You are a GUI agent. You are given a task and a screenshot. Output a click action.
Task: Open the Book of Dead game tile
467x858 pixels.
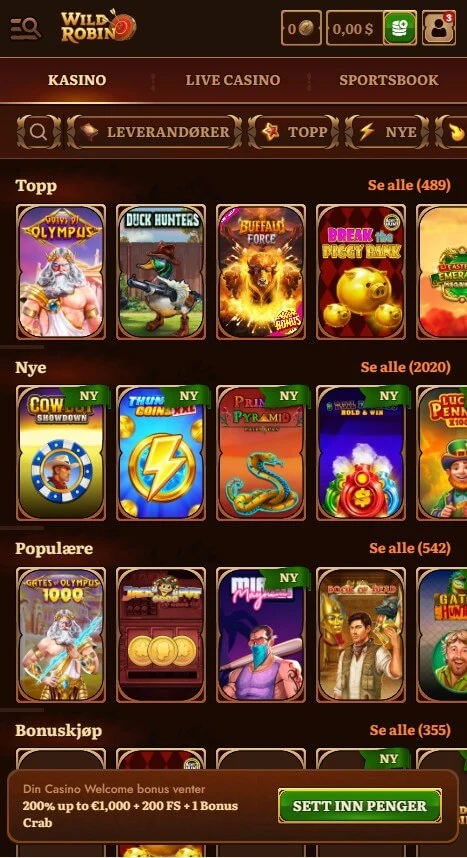tap(361, 635)
